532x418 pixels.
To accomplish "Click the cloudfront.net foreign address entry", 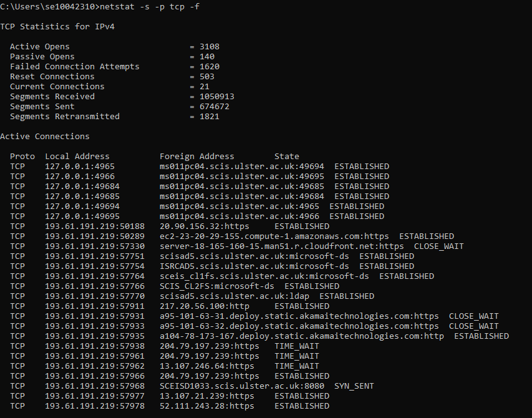I will 282,246.
